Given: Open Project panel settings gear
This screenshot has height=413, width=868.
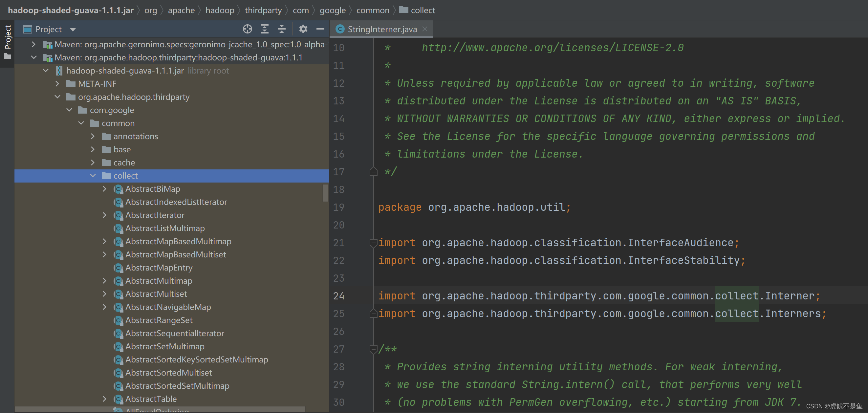Looking at the screenshot, I should click(303, 29).
